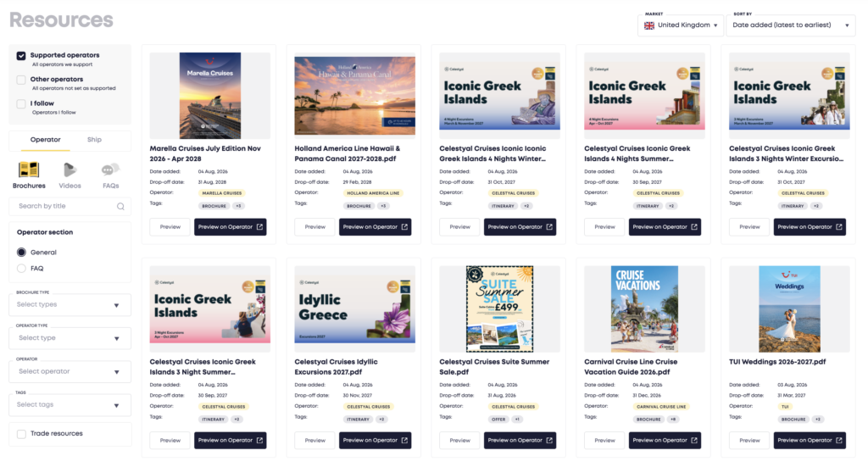This screenshot has height=467, width=868.
Task: Click external-link icon on Holland America card
Action: point(404,227)
